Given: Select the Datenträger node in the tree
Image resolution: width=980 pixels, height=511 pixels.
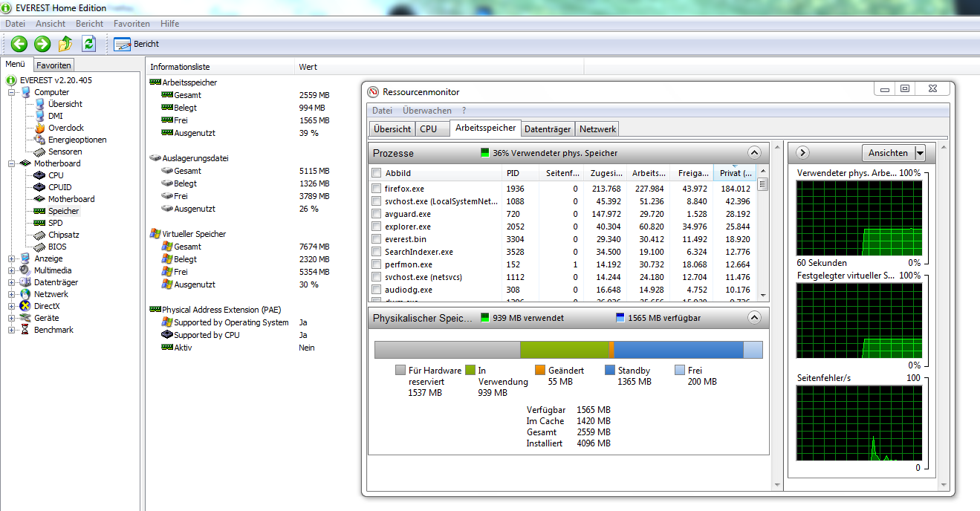Looking at the screenshot, I should tap(56, 282).
